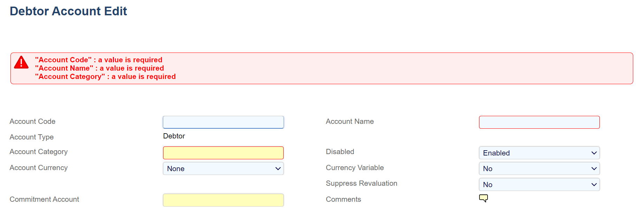Image resolution: width=644 pixels, height=208 pixels.
Task: Click the "Account Category" required error message
Action: point(105,77)
